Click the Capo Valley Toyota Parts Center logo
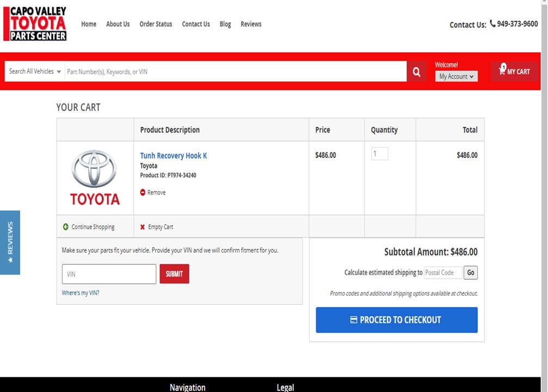The width and height of the screenshot is (548, 392). (35, 24)
